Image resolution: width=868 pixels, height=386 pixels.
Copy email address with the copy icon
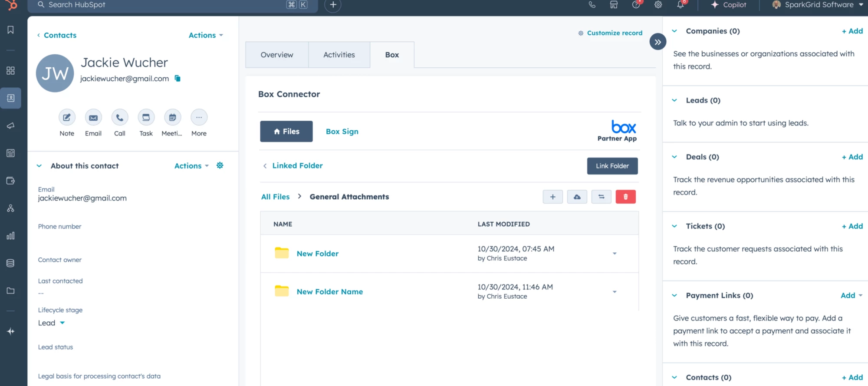[178, 78]
